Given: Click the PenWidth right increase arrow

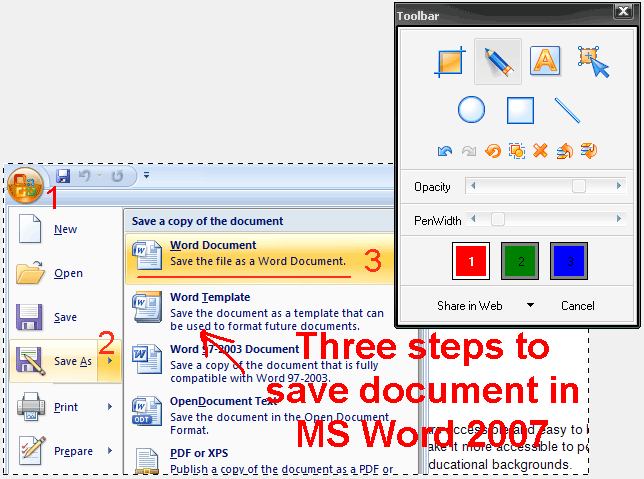Looking at the screenshot, I should click(619, 219).
